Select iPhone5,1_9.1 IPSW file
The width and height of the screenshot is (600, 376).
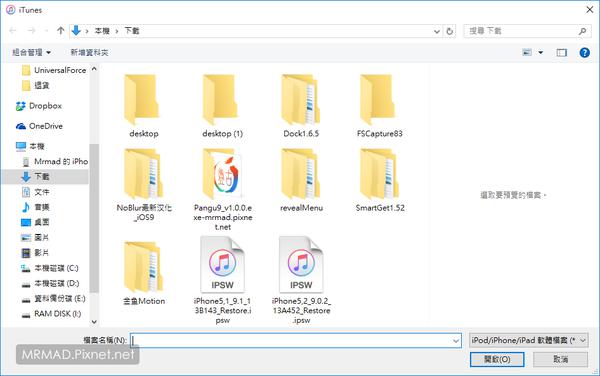[x=223, y=280]
